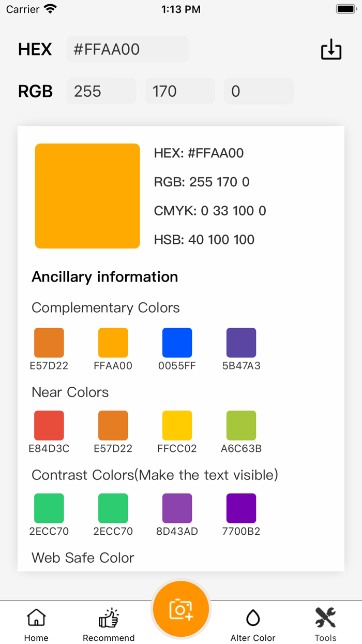The image size is (362, 644).
Task: Tap the Alter Color label
Action: 253,638
